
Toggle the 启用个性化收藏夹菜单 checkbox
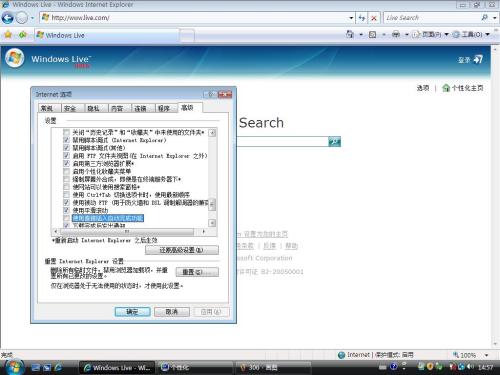tap(66, 171)
